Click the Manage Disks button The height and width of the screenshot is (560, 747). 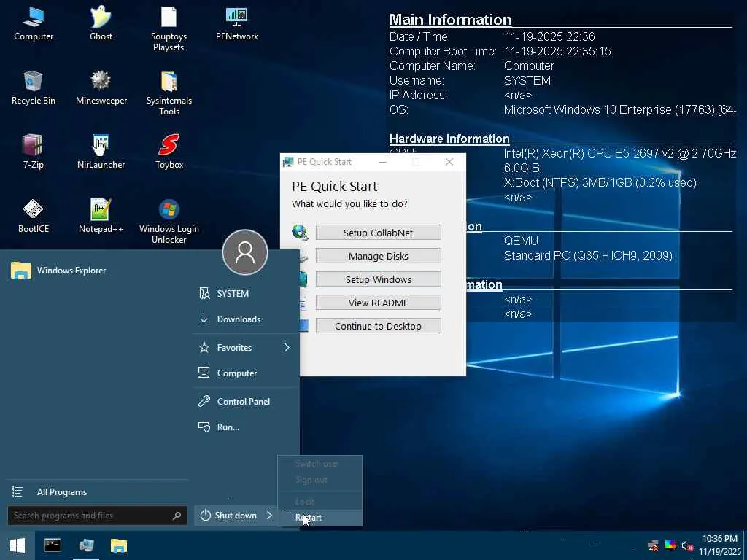click(379, 256)
